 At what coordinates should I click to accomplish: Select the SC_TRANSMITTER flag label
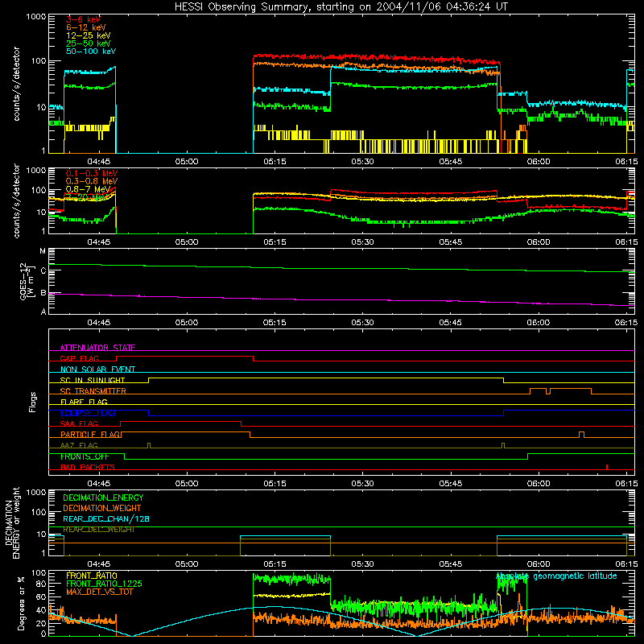tap(93, 390)
